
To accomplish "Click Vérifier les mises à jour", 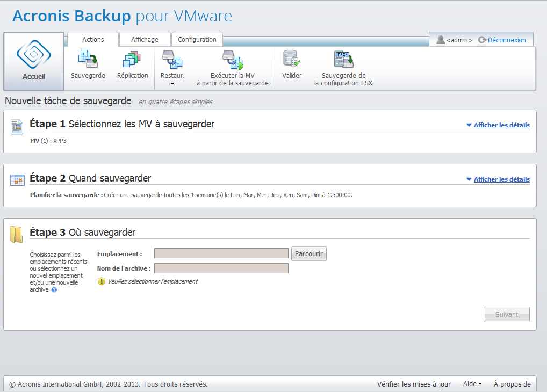I will coord(414,384).
